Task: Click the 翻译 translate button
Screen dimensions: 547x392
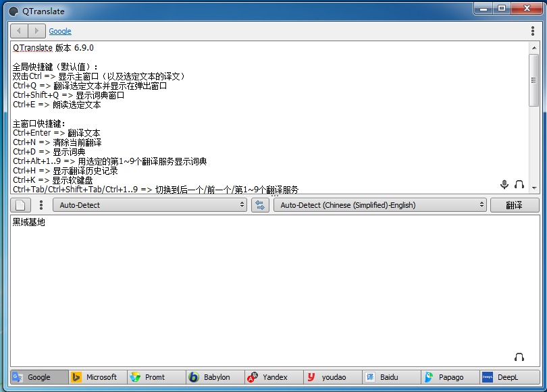Action: click(x=515, y=205)
